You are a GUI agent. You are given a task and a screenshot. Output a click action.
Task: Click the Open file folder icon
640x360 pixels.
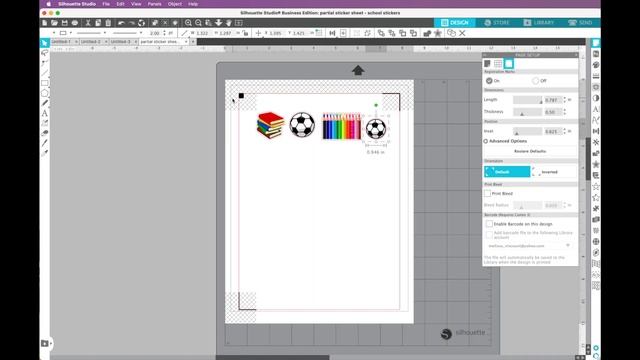point(54,23)
